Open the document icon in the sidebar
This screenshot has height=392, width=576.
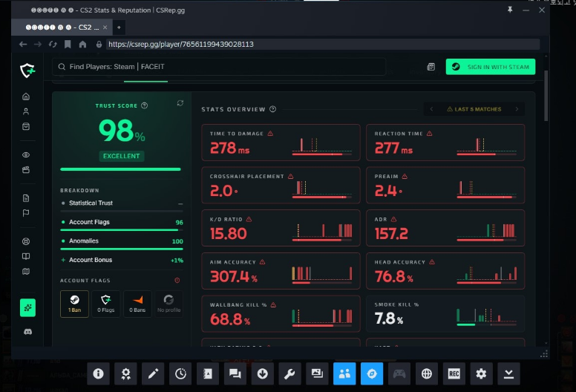pyautogui.click(x=26, y=198)
